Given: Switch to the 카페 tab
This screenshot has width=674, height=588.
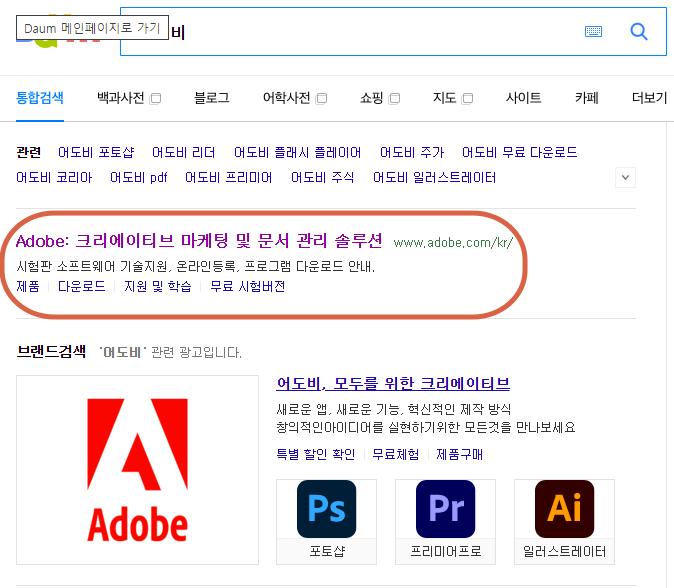Looking at the screenshot, I should [587, 98].
